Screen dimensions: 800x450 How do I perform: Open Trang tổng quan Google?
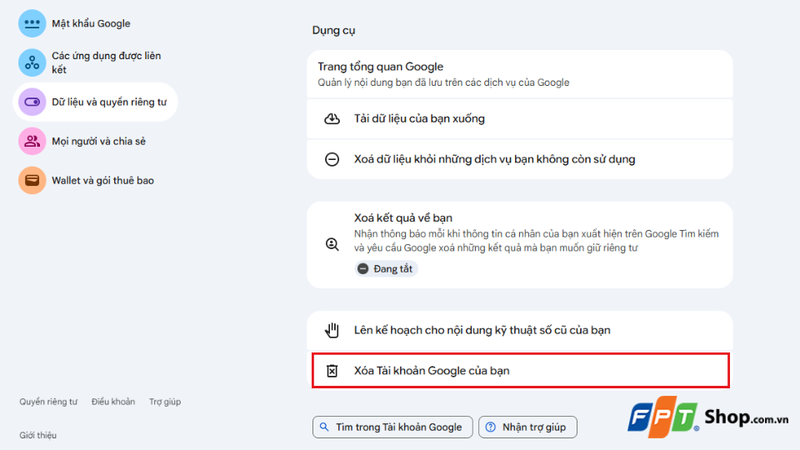(519, 74)
